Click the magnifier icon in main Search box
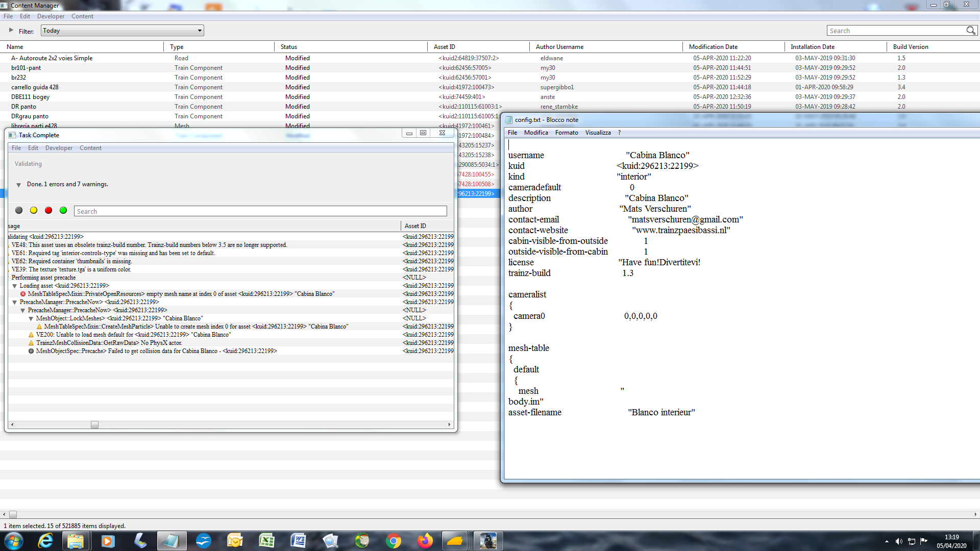Image resolution: width=980 pixels, height=551 pixels. click(970, 31)
